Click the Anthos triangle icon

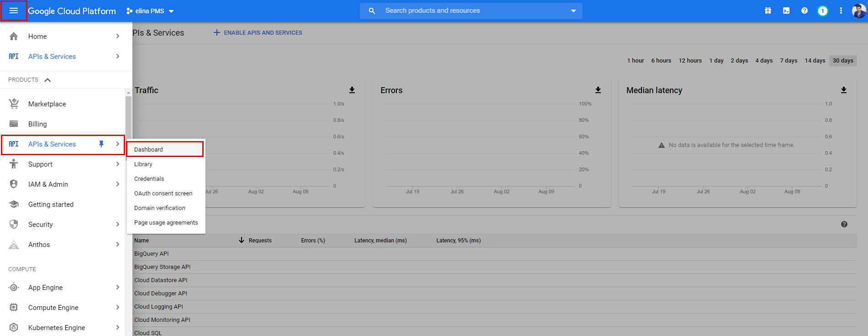14,244
